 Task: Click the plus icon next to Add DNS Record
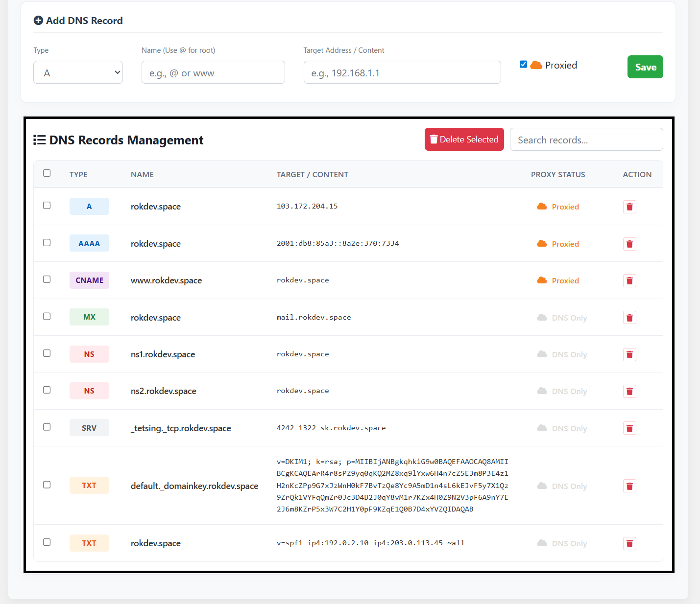pos(38,20)
